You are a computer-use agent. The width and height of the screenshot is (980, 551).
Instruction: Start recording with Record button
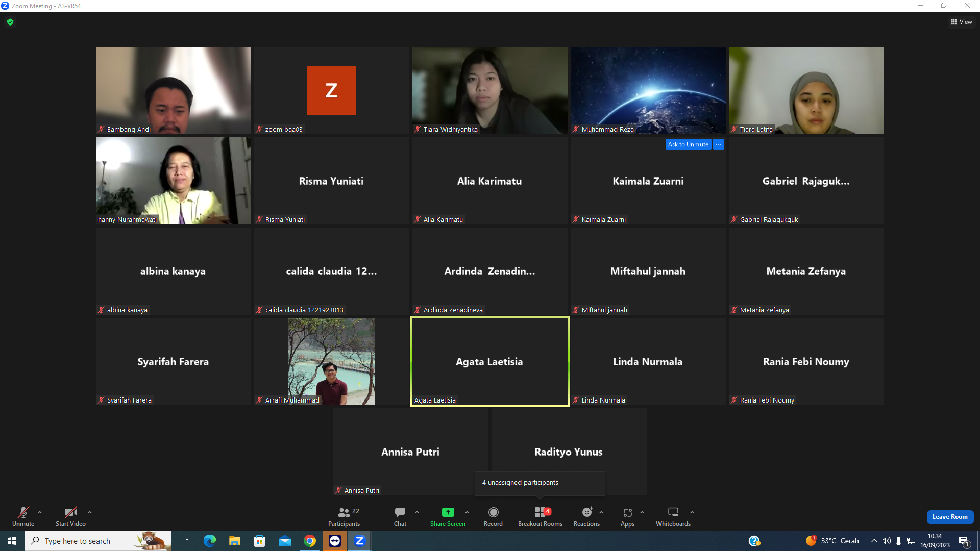(x=493, y=516)
